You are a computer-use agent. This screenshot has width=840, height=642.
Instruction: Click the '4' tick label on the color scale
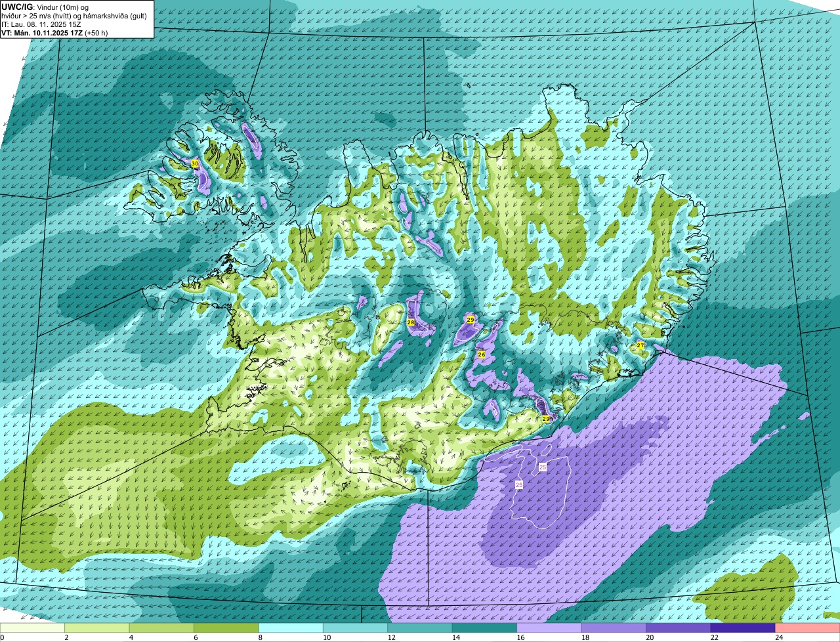tap(130, 637)
